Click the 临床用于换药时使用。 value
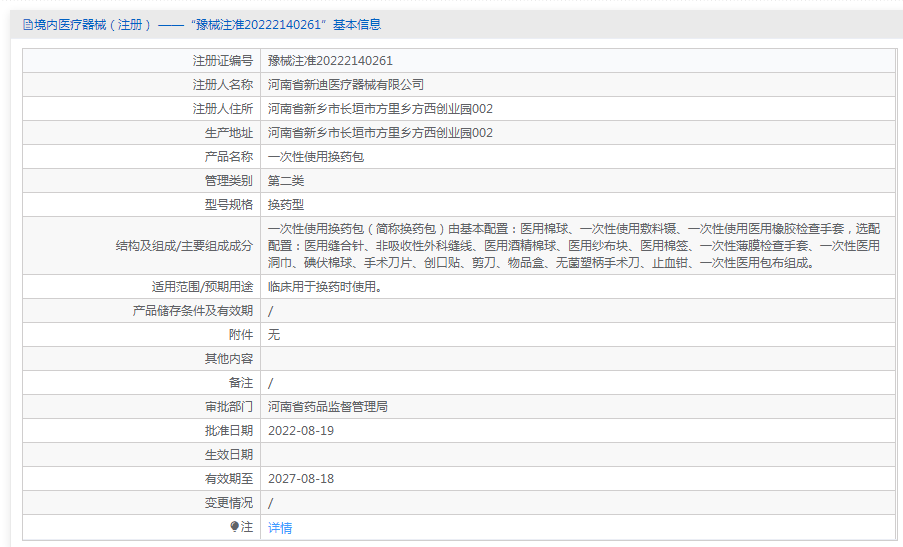The height and width of the screenshot is (547, 903). click(x=325, y=287)
